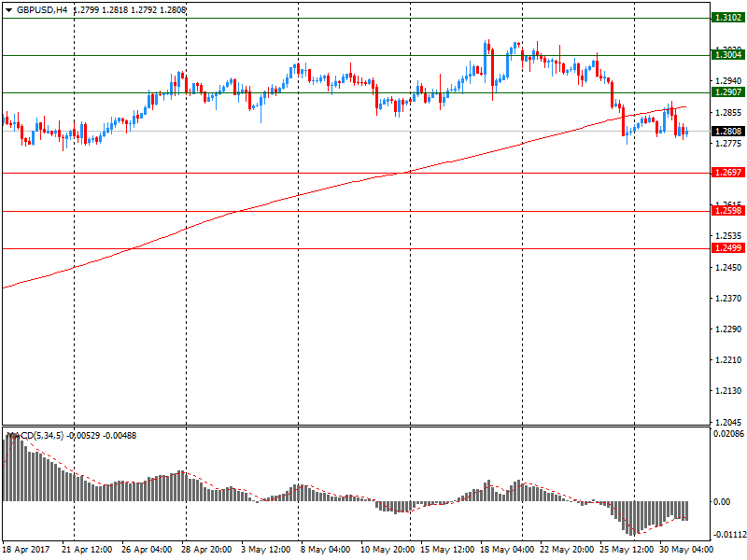The height and width of the screenshot is (560, 747).
Task: Select the 1.2499 support level label
Action: pos(728,247)
